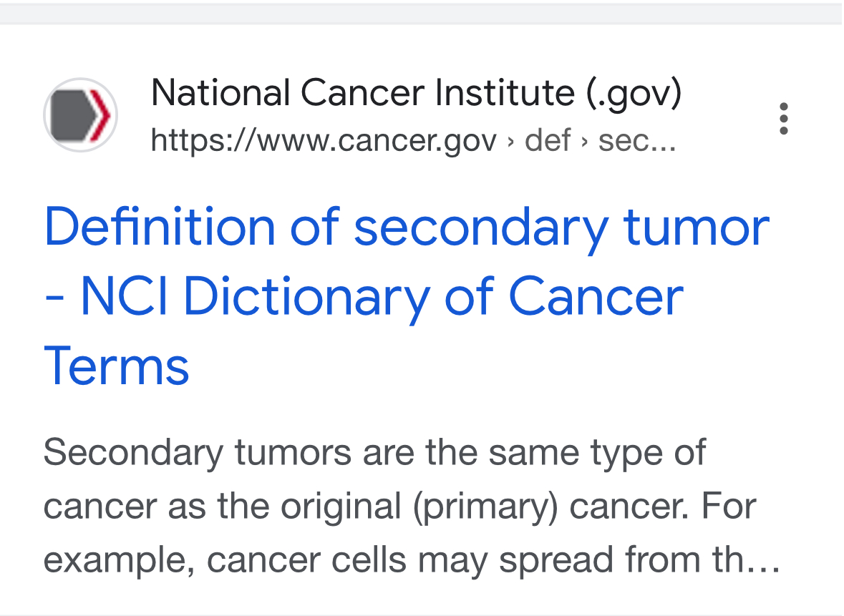Click the snippet starting 'Secondary tumors are'

click(374, 453)
